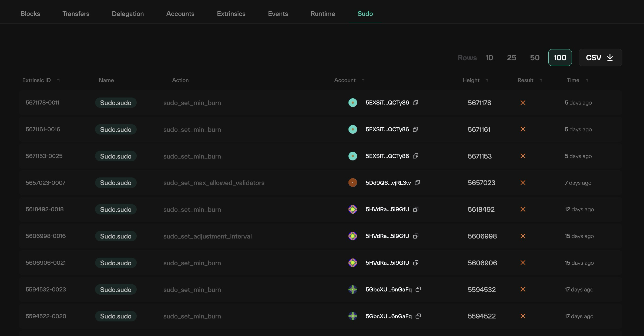Download table as CSV
The image size is (644, 336).
600,58
